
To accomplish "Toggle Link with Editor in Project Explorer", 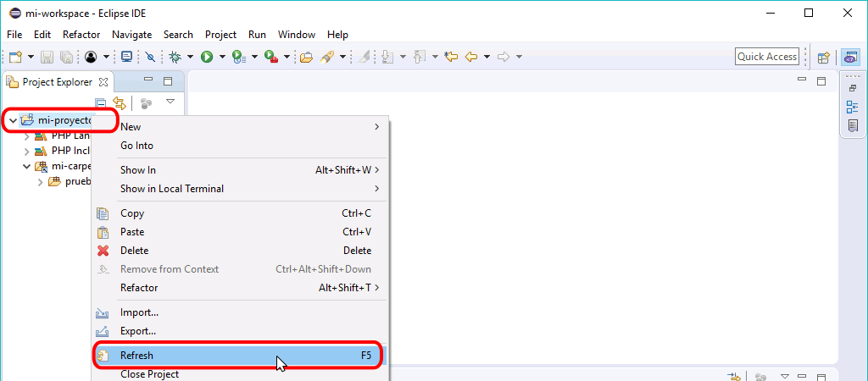I will pos(120,102).
